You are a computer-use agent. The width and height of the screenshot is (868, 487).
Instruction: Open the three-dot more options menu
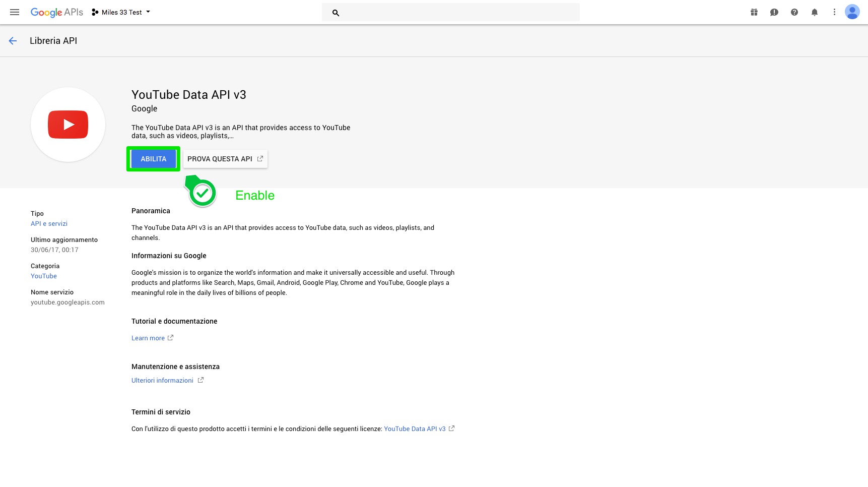coord(834,12)
